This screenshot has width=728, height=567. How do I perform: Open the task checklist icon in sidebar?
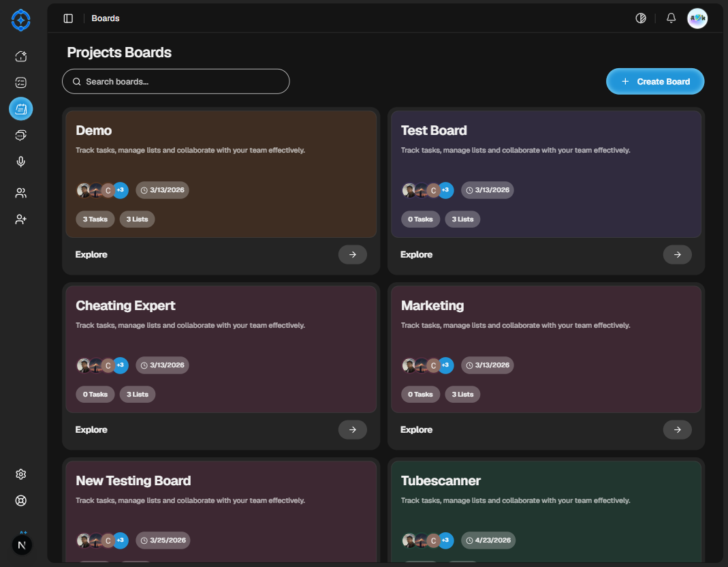(21, 82)
